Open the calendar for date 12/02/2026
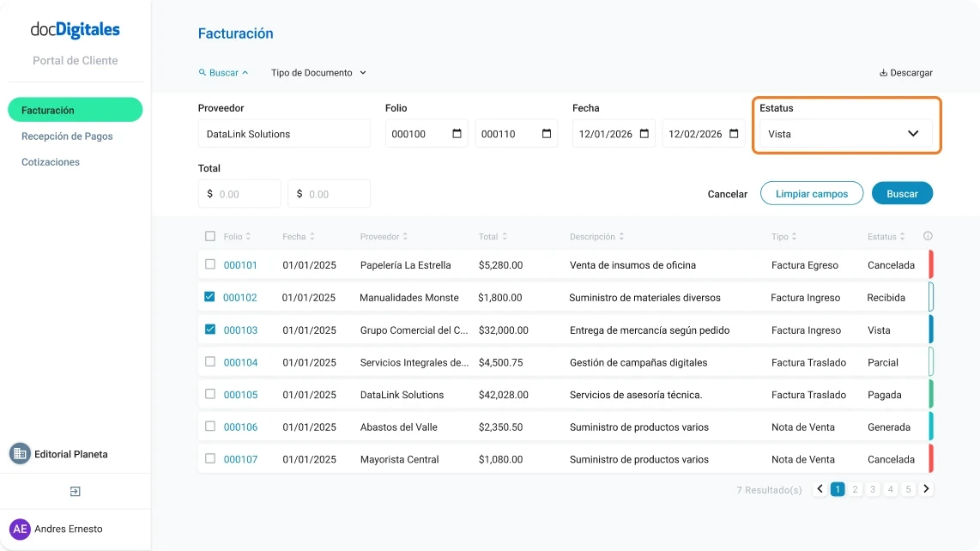This screenshot has height=551, width=980. pyautogui.click(x=733, y=133)
